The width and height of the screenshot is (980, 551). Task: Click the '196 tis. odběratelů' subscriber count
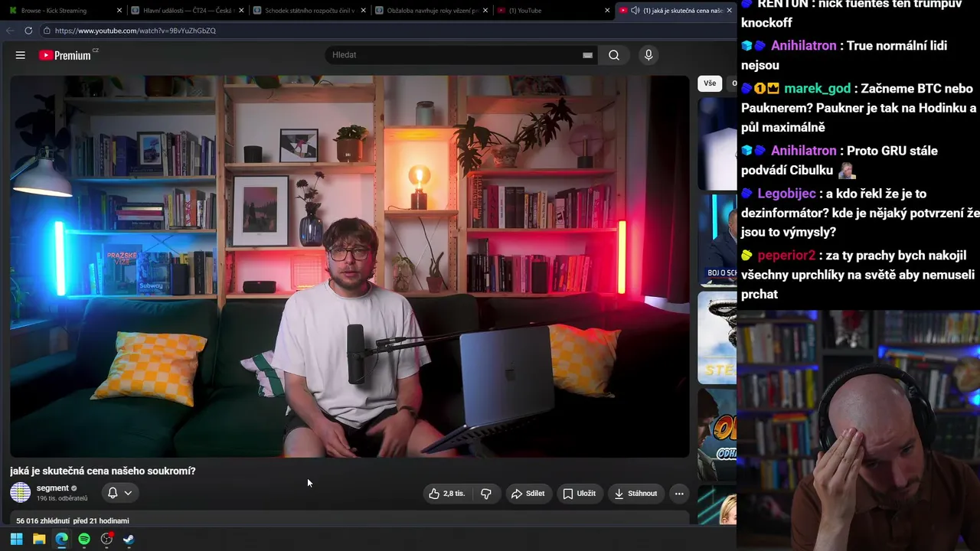(62, 498)
